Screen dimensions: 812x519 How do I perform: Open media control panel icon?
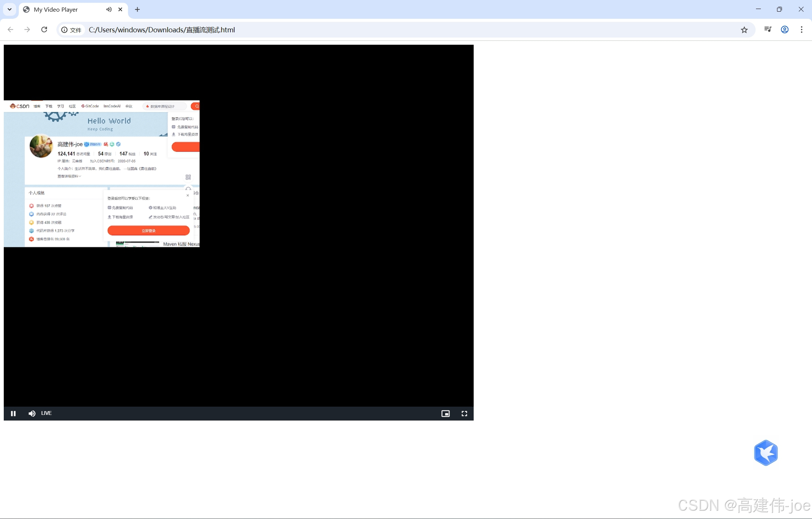[768, 30]
